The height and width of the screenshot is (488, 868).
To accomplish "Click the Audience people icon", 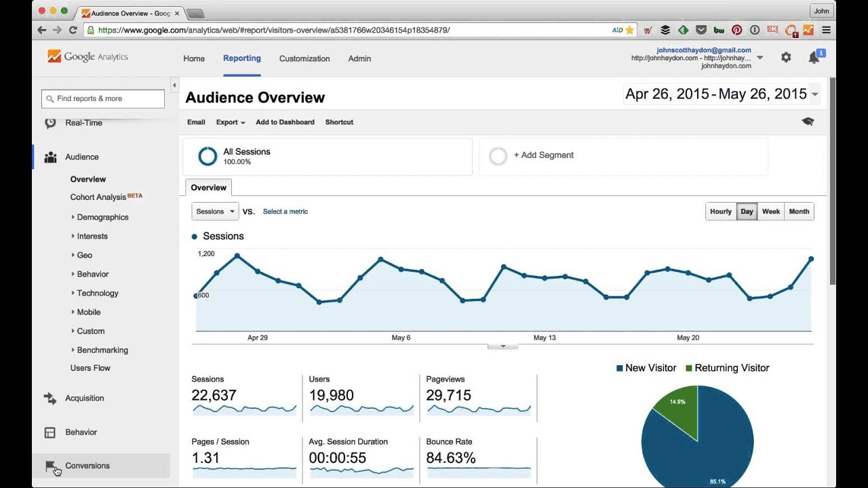I will coord(50,157).
